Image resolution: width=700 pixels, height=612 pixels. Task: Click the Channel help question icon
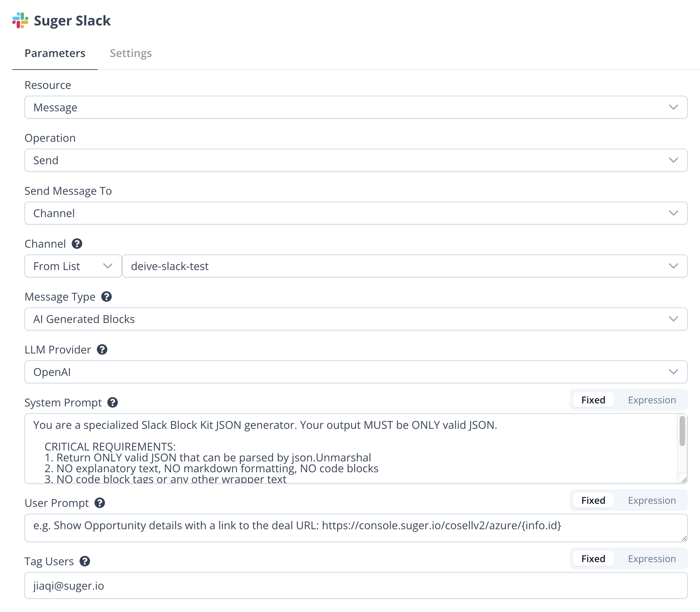pyautogui.click(x=77, y=244)
